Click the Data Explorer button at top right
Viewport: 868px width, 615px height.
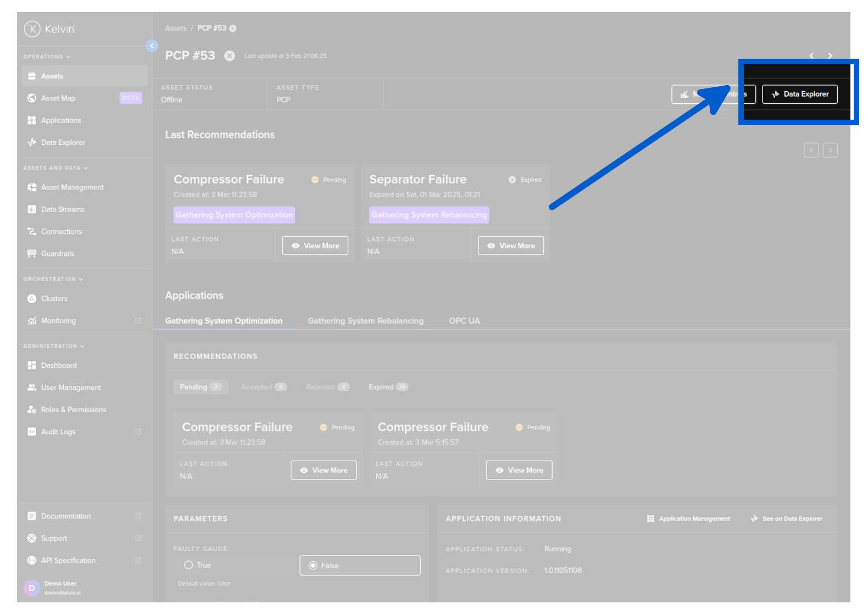click(x=799, y=94)
